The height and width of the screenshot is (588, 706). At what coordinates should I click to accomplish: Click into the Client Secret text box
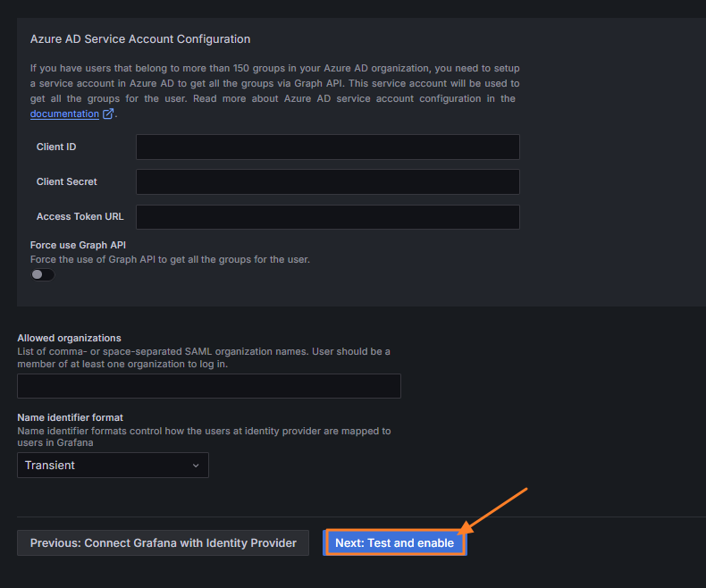[x=327, y=181]
